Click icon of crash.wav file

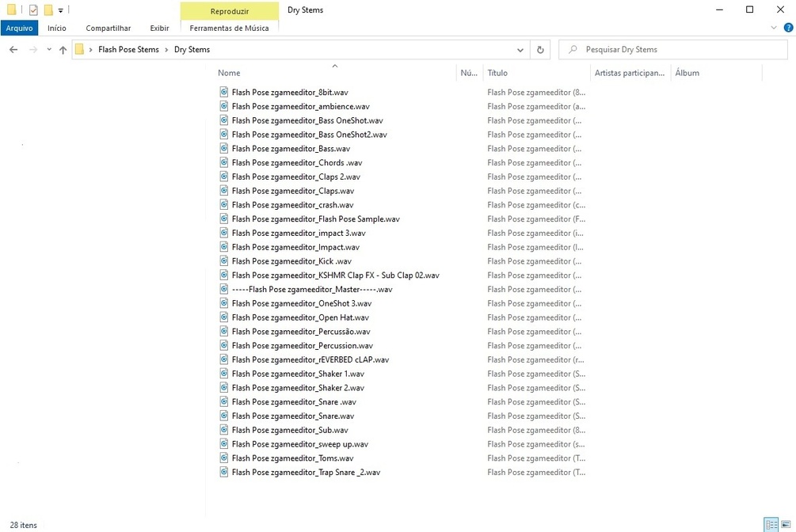[223, 204]
